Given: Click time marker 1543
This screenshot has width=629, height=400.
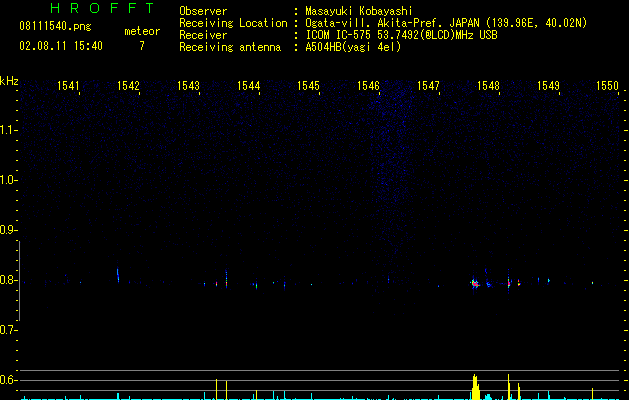Looking at the screenshot, I should [x=188, y=86].
